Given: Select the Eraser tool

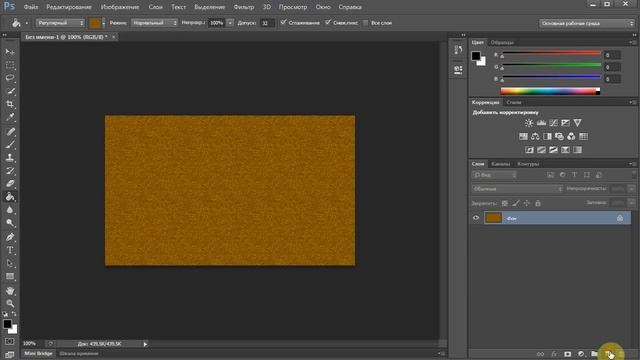Looking at the screenshot, I should 10,184.
